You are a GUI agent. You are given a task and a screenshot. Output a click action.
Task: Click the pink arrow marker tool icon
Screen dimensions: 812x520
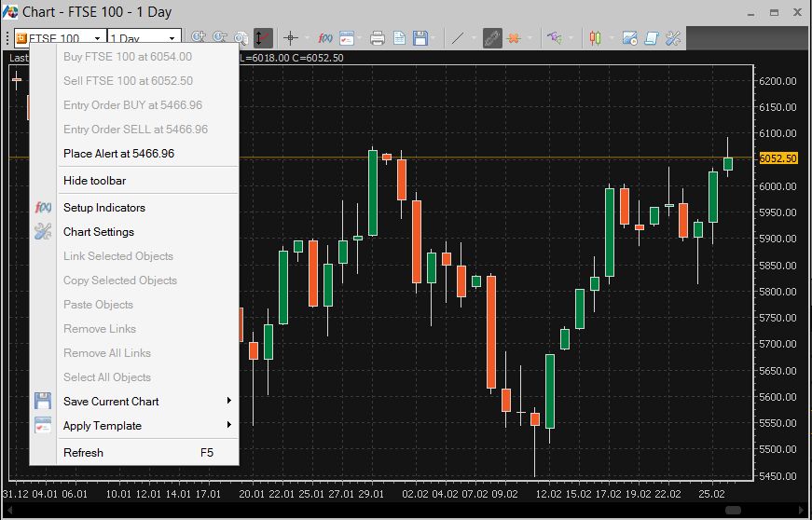click(x=555, y=38)
